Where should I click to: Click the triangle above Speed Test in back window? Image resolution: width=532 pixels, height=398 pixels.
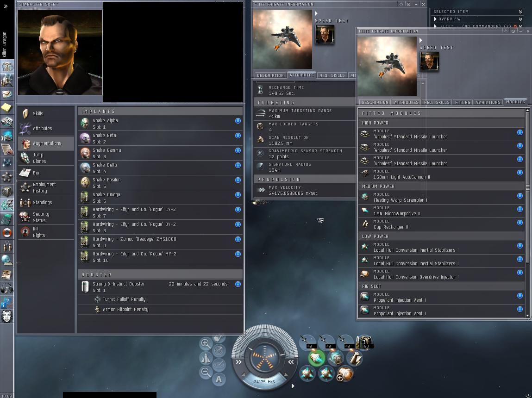[316, 13]
